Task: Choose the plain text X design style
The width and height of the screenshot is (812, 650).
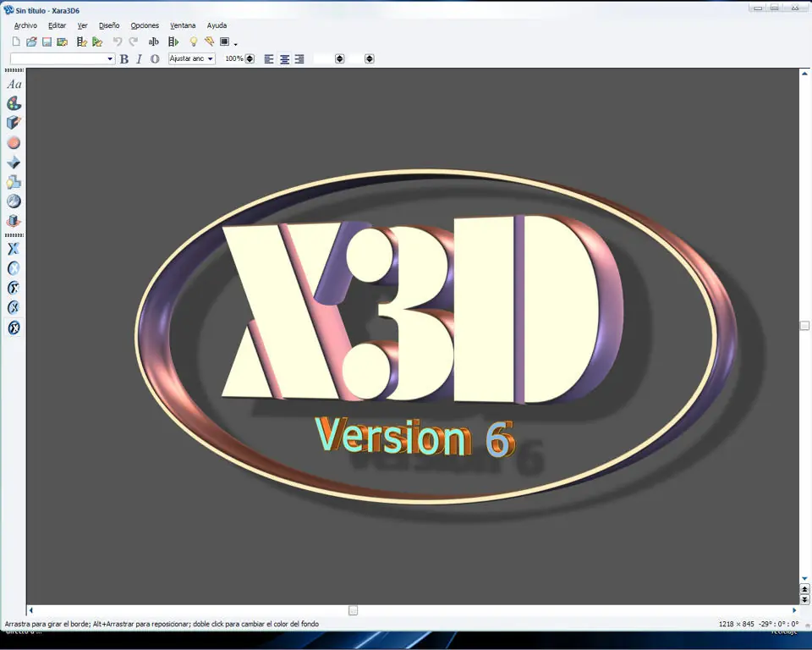Action: pyautogui.click(x=14, y=249)
